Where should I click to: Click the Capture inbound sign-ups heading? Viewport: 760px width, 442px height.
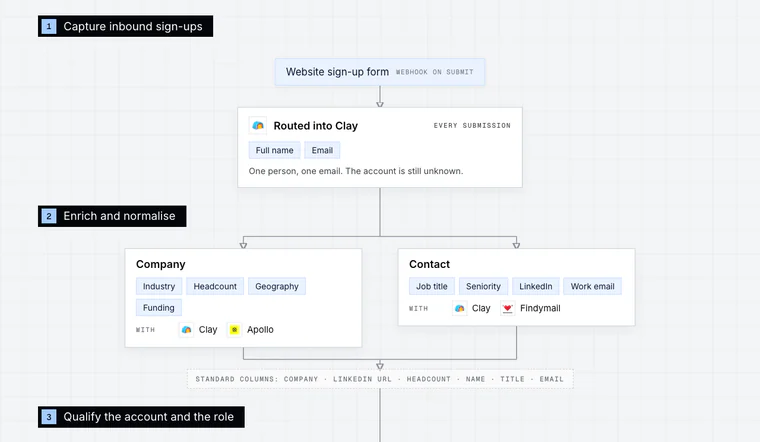[x=126, y=26]
